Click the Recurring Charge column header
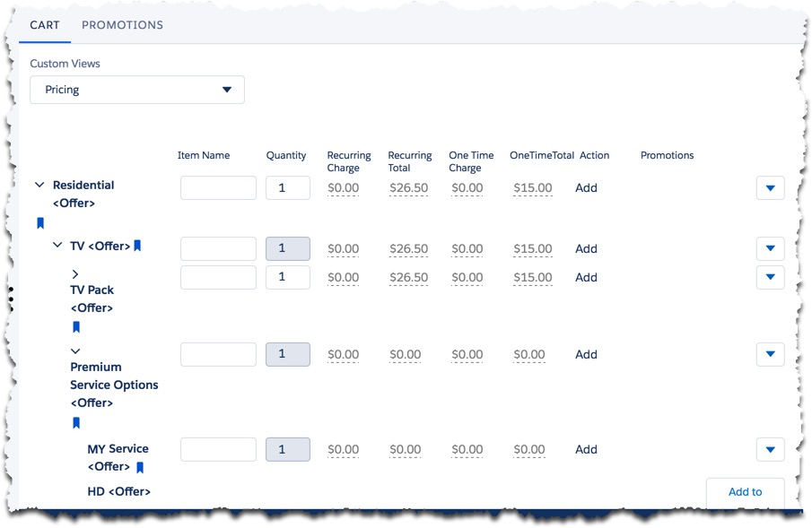Screen dimensions: 812x528 [x=349, y=161]
